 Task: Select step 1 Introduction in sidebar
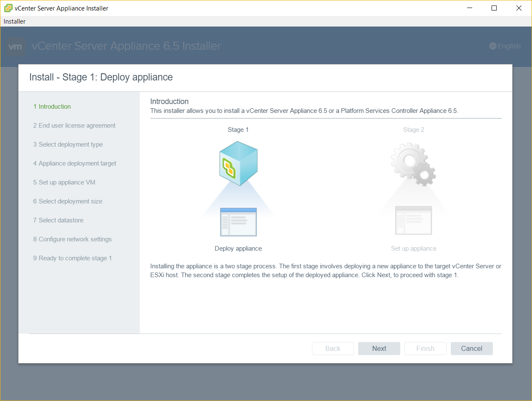52,107
